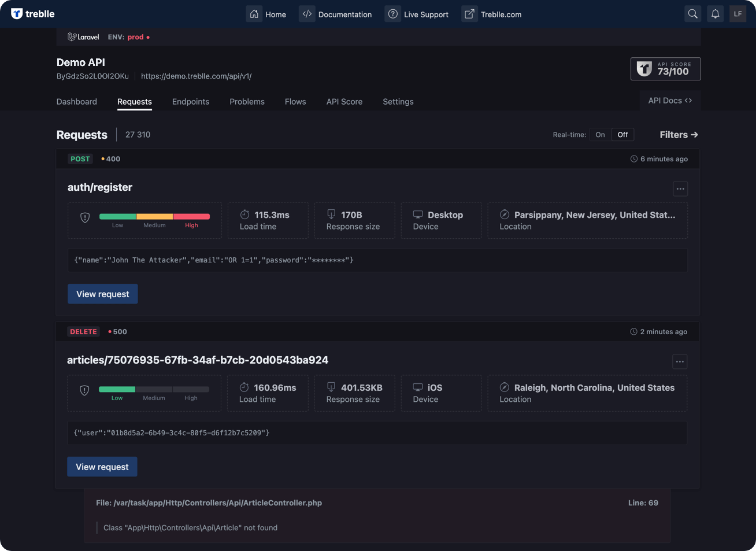Image resolution: width=756 pixels, height=551 pixels.
Task: Open Treblle.com via the external link icon
Action: click(469, 13)
